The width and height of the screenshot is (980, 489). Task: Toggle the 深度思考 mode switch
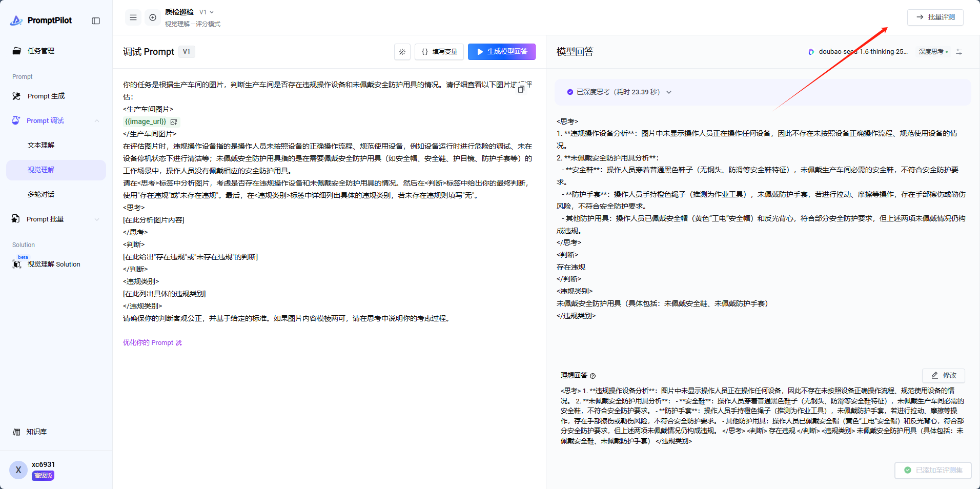[933, 52]
